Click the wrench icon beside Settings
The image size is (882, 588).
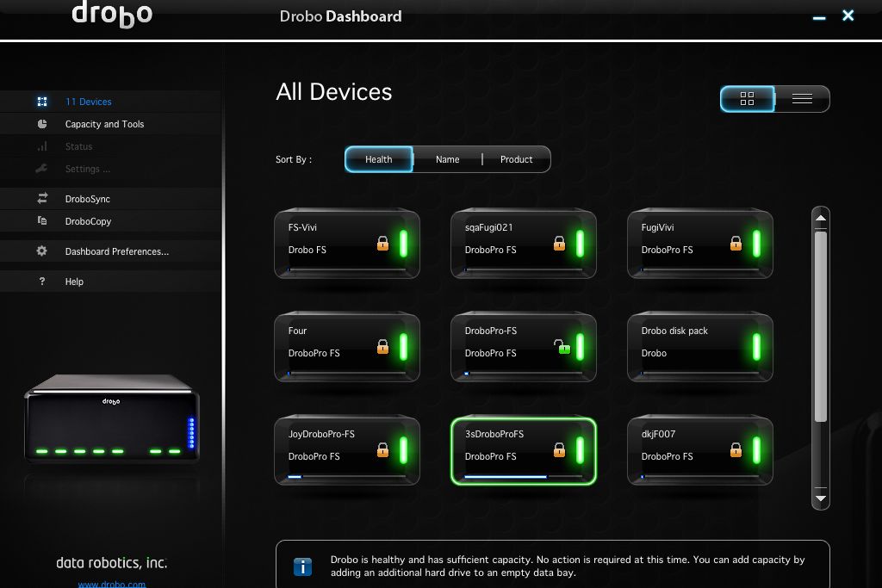click(41, 168)
